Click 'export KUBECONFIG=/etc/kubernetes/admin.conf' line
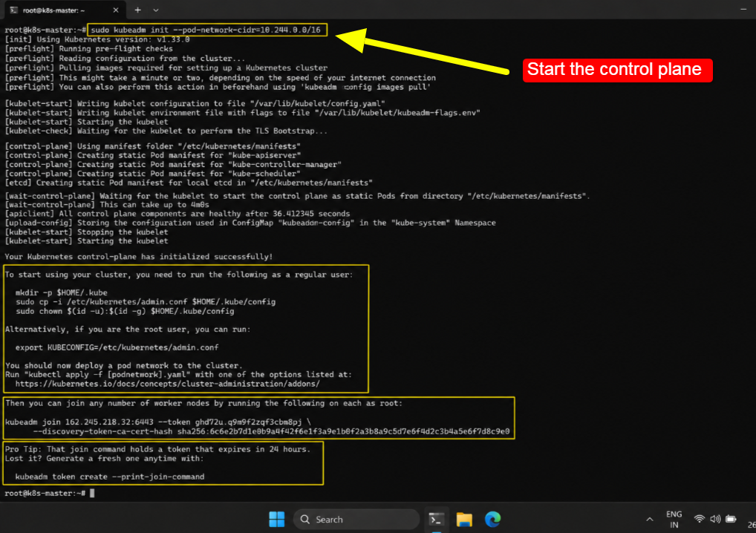756x533 pixels. 117,347
